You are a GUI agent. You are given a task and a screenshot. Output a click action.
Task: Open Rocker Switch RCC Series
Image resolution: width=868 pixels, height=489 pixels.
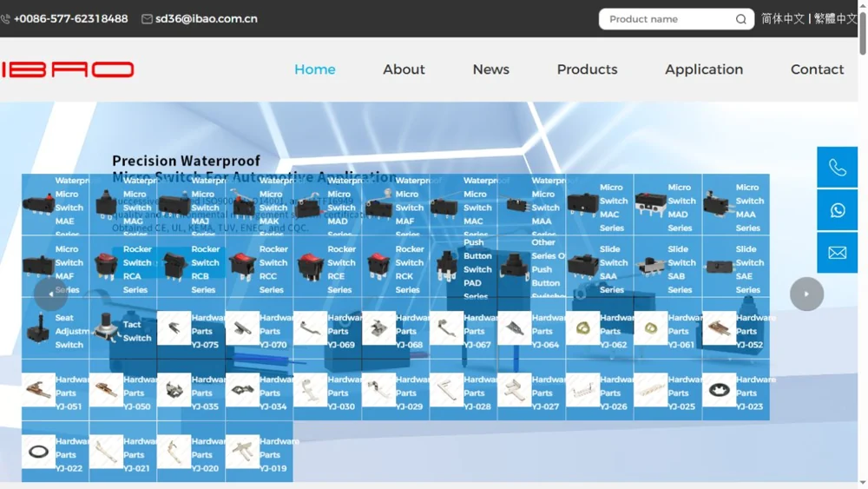(259, 267)
